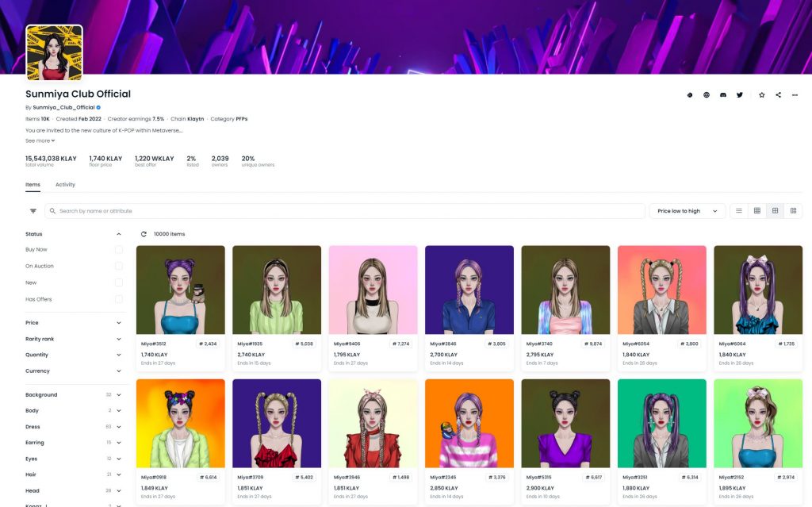
Task: Click the collection avatar image
Action: click(x=55, y=53)
